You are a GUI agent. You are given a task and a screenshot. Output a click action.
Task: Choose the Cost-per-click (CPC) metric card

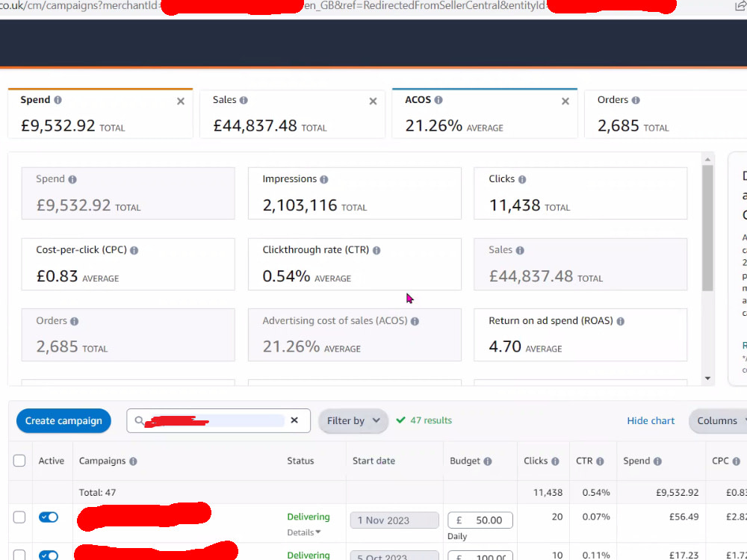[128, 264]
